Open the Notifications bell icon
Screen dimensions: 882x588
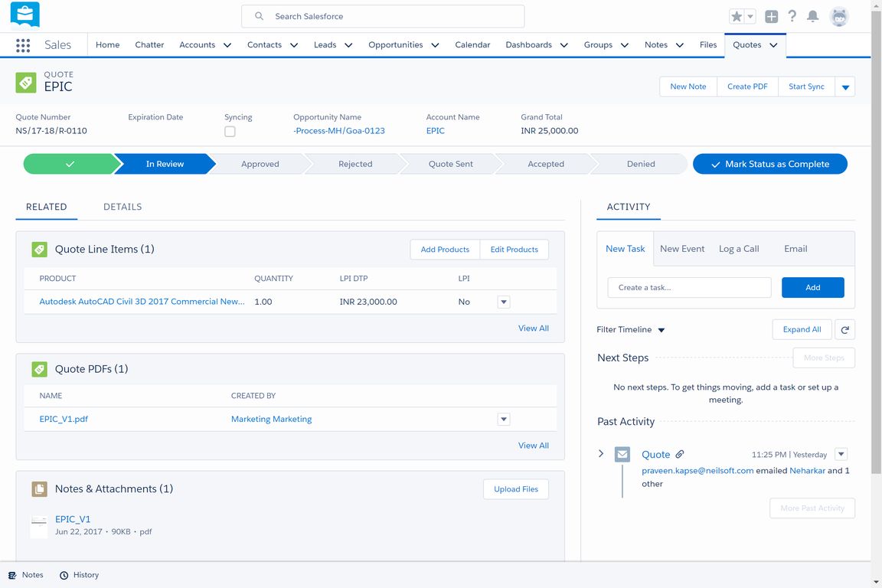pyautogui.click(x=813, y=16)
